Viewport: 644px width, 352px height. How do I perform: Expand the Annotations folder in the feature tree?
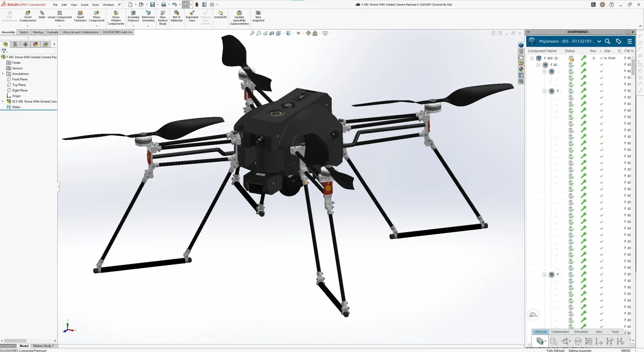[x=3, y=74]
